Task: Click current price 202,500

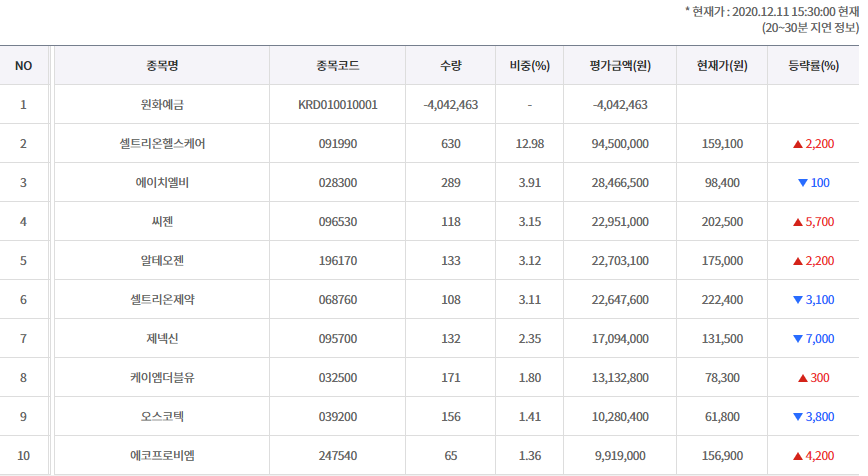Action: tap(722, 222)
